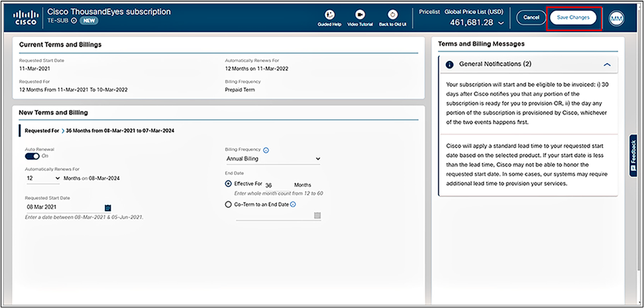
Task: Click 'Enter whole month count' hint
Action: click(278, 193)
